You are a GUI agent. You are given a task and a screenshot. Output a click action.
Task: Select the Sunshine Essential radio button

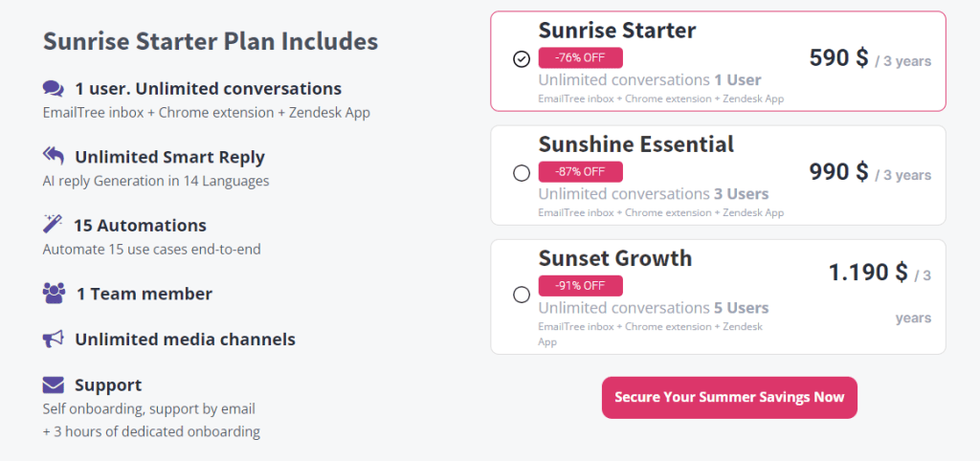click(522, 173)
